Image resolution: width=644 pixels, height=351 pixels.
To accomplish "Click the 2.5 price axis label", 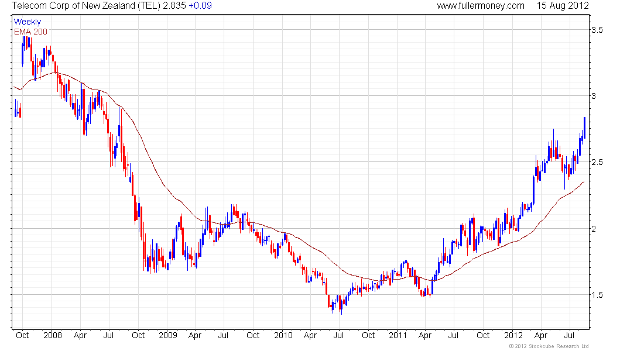I will 597,161.
